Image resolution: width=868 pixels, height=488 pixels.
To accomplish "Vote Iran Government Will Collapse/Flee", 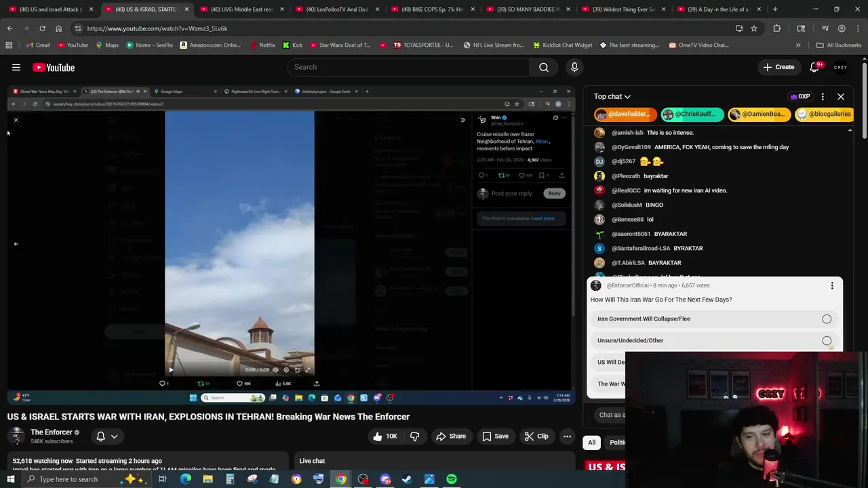I will (x=713, y=319).
